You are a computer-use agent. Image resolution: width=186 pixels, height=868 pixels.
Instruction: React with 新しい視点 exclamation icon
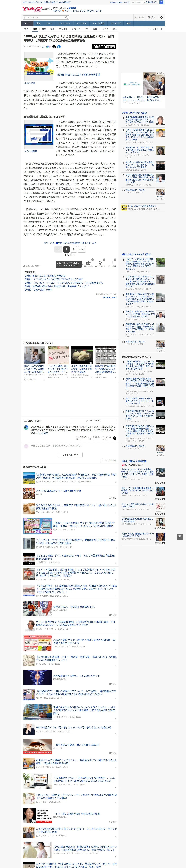(112, 263)
